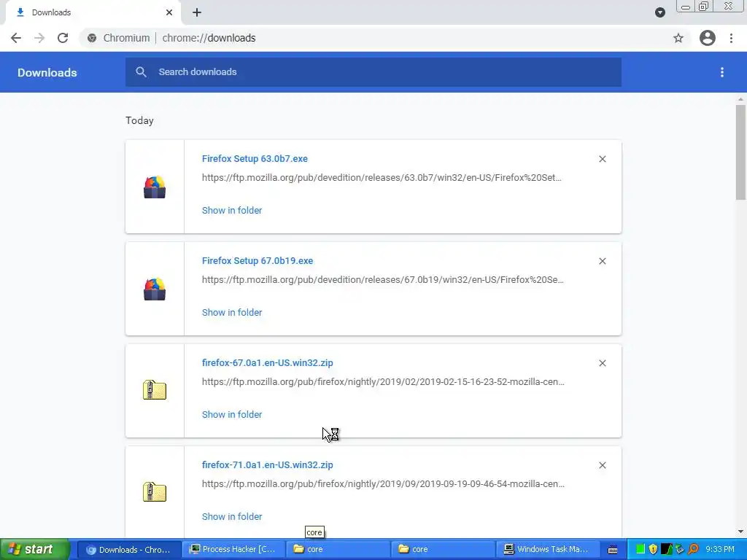Image resolution: width=747 pixels, height=560 pixels.
Task: Click zip archive icon for firefox-67.0a1
Action: click(x=155, y=390)
